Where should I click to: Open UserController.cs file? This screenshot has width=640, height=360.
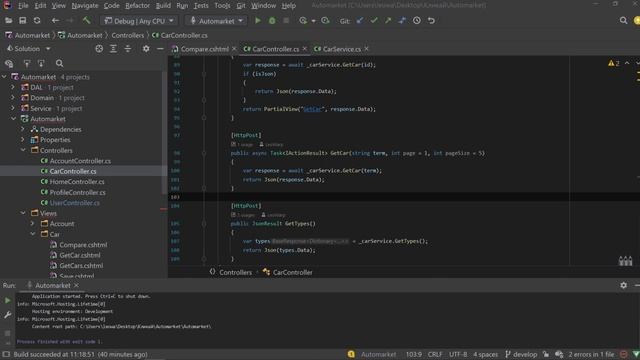click(x=74, y=203)
